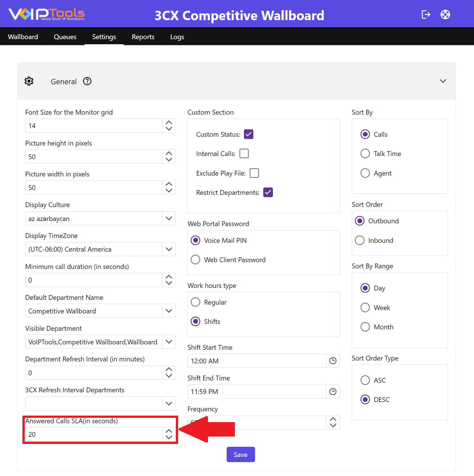Open the Display Culture dropdown
474x476 pixels.
[x=100, y=218]
